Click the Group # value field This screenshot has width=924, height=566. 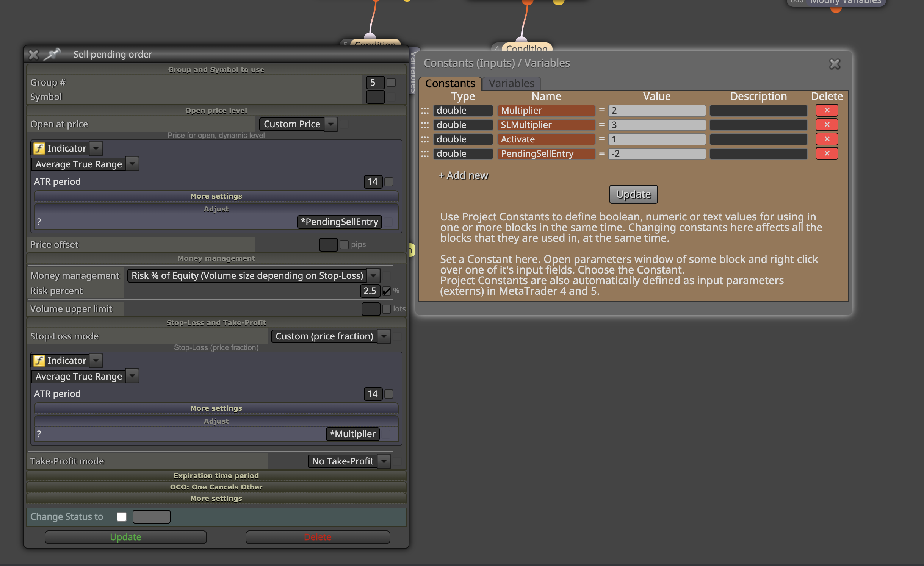click(x=376, y=82)
